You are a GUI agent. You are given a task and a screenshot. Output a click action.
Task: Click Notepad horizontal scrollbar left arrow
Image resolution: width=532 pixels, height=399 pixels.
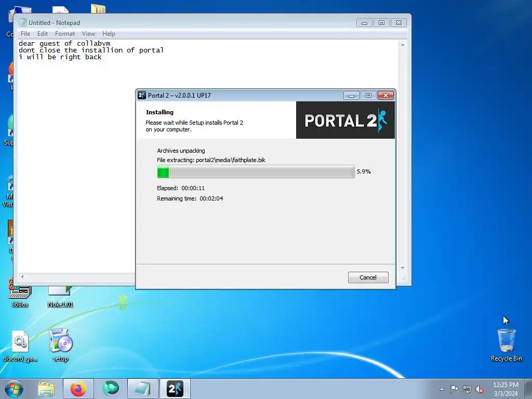click(x=22, y=276)
